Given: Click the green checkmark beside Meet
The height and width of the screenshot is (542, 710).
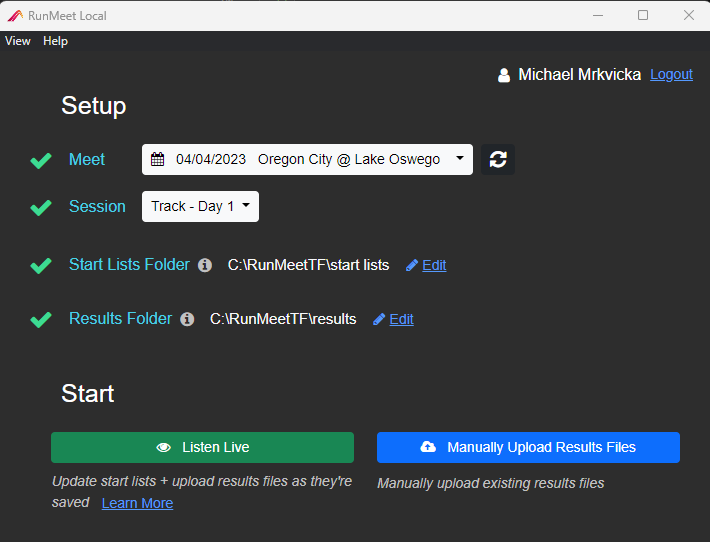Looking at the screenshot, I should pos(41,160).
